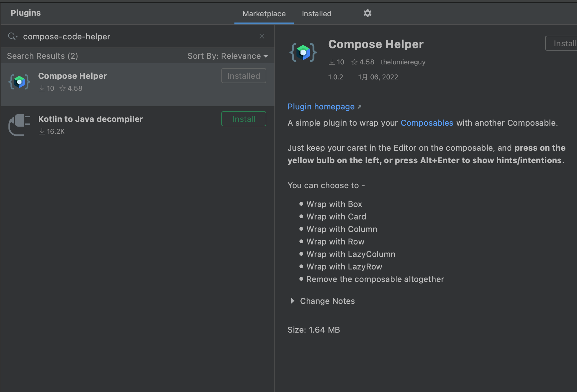Switch to the Marketplace tab
577x392 pixels.
coord(264,13)
